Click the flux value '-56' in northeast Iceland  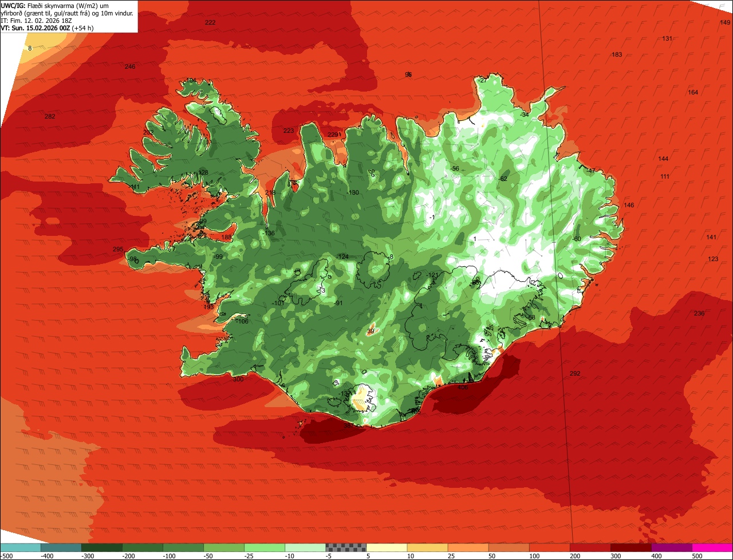pos(455,169)
